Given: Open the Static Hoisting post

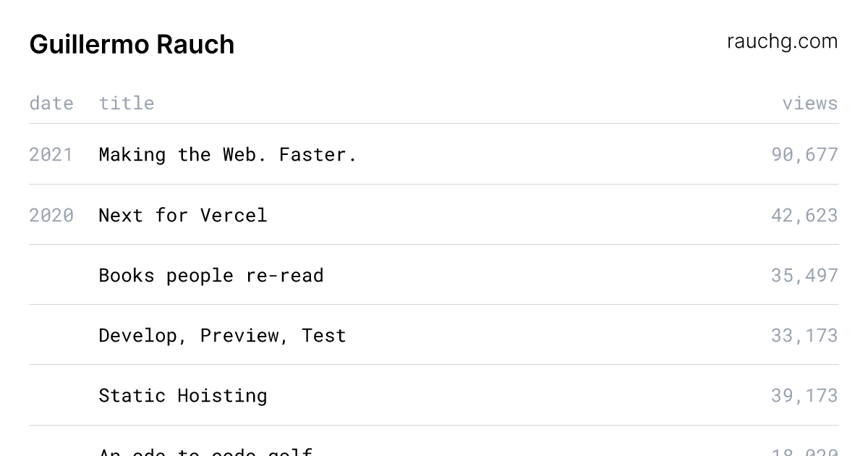Looking at the screenshot, I should (x=183, y=395).
